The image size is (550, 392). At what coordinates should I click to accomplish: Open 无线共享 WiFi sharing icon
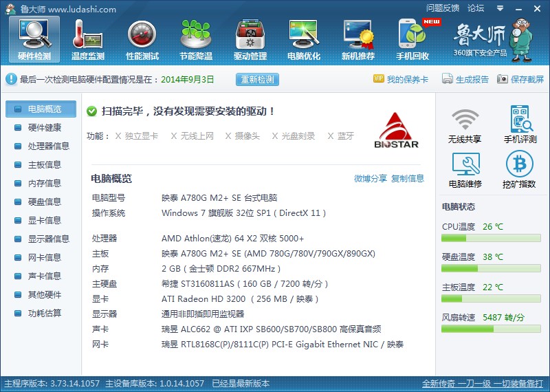coord(465,125)
